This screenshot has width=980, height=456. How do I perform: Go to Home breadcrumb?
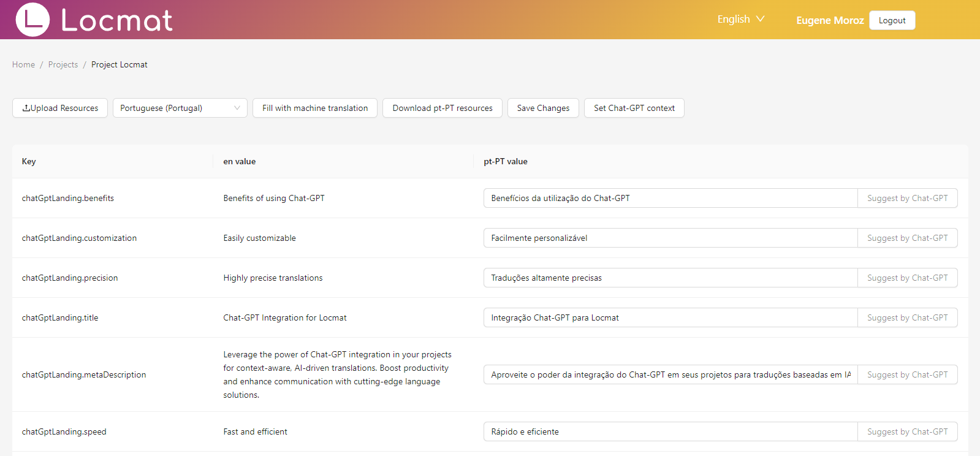(x=23, y=64)
